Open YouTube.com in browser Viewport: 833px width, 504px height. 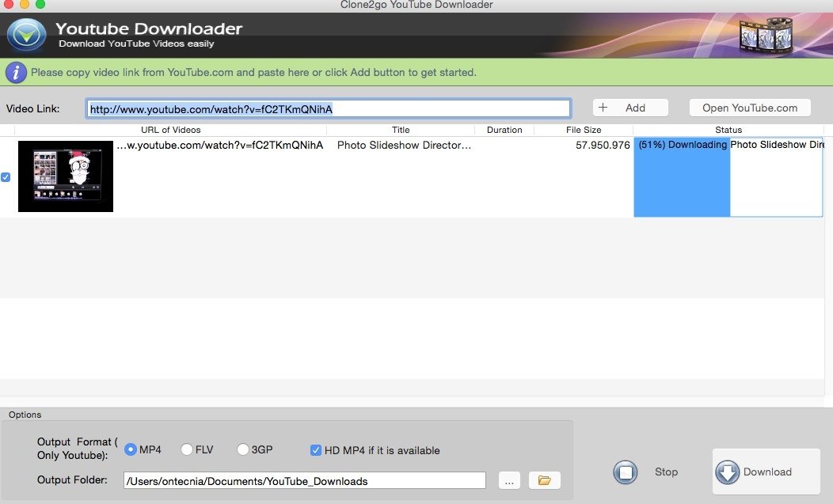(x=750, y=108)
